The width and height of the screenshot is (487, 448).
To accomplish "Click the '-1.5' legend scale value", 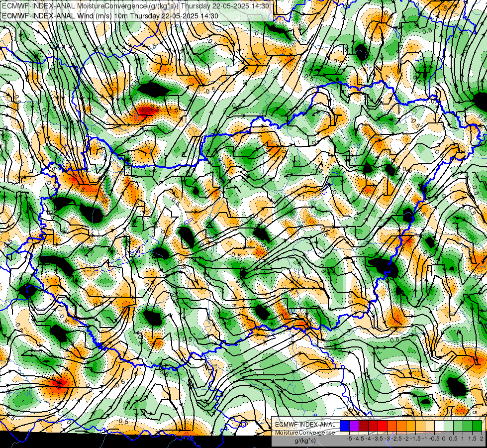I will (x=415, y=439).
